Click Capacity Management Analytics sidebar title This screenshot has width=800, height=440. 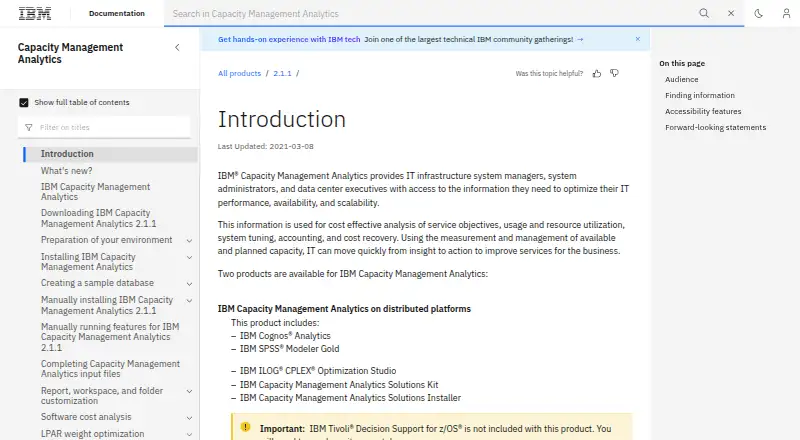click(70, 53)
